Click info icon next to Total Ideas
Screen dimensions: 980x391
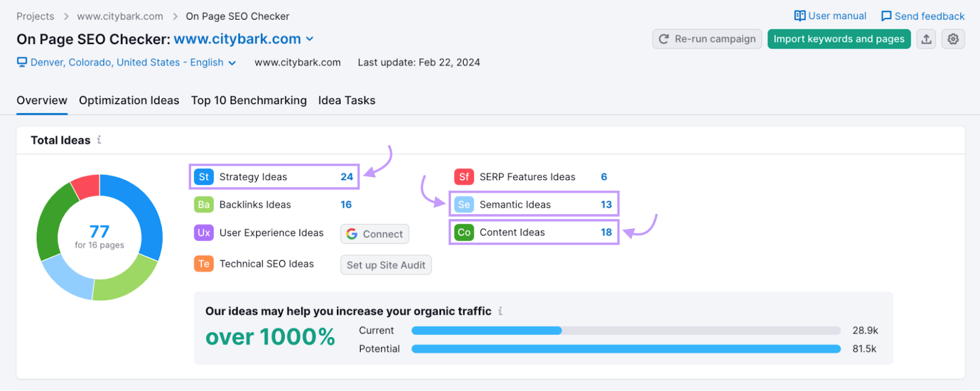click(99, 140)
